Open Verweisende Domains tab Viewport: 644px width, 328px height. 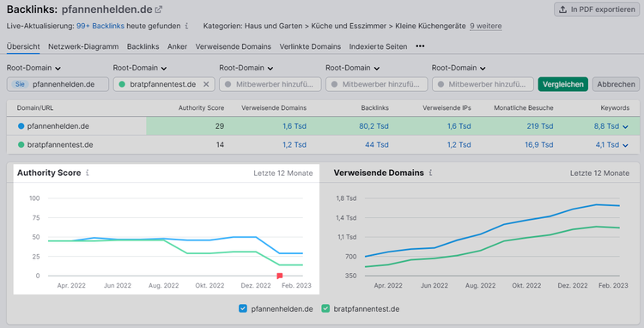click(234, 46)
